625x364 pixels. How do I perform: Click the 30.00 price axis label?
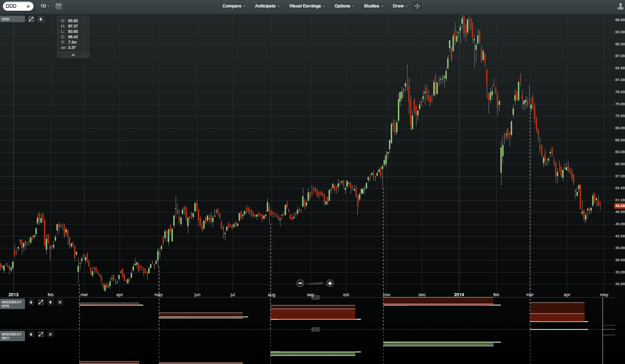pos(620,284)
